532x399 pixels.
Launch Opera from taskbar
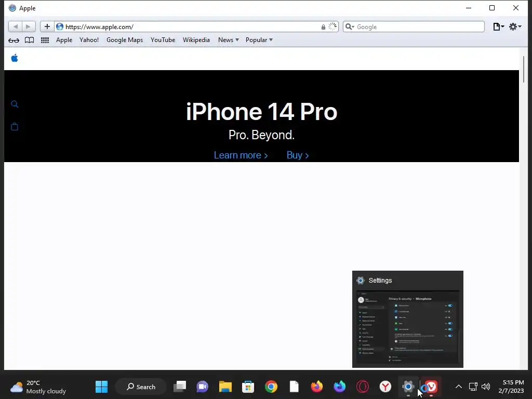pyautogui.click(x=362, y=387)
